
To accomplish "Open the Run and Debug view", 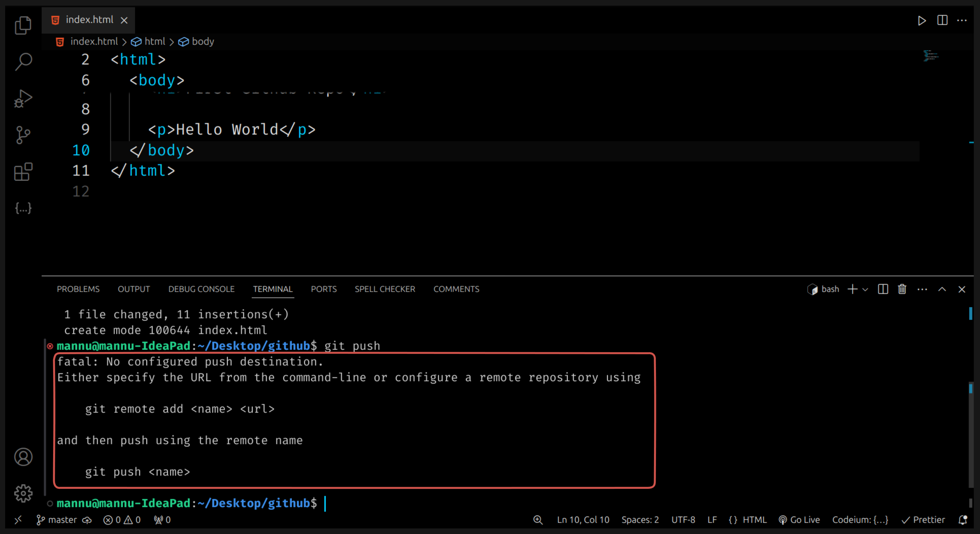I will pyautogui.click(x=23, y=99).
